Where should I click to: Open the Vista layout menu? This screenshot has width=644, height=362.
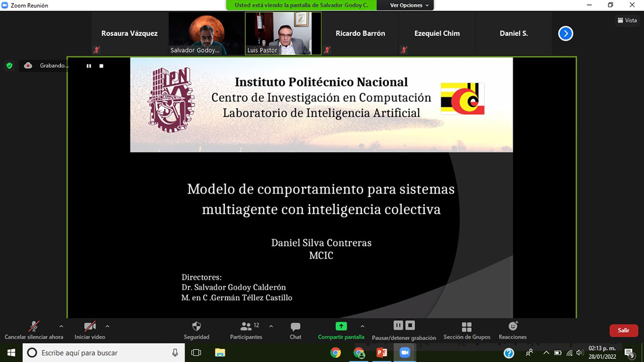627,20
